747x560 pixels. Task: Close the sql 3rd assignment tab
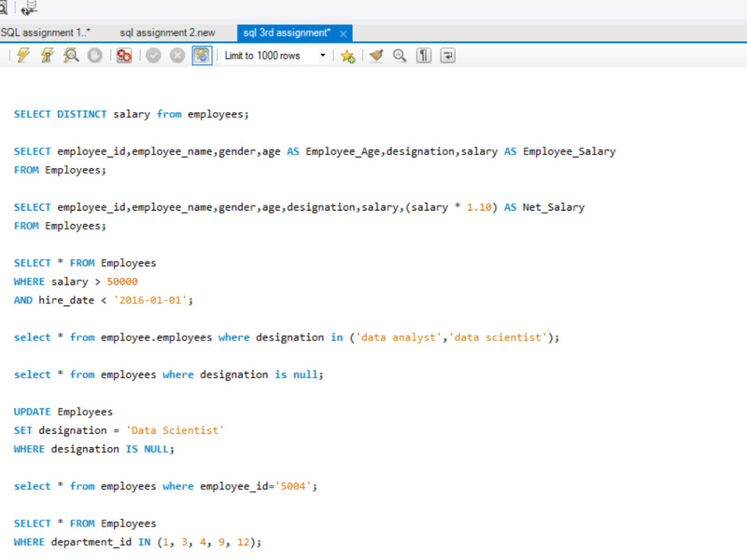(343, 34)
